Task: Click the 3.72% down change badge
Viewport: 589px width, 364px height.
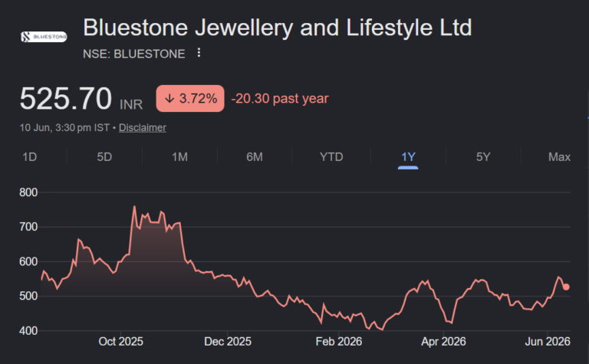Action: tap(190, 98)
